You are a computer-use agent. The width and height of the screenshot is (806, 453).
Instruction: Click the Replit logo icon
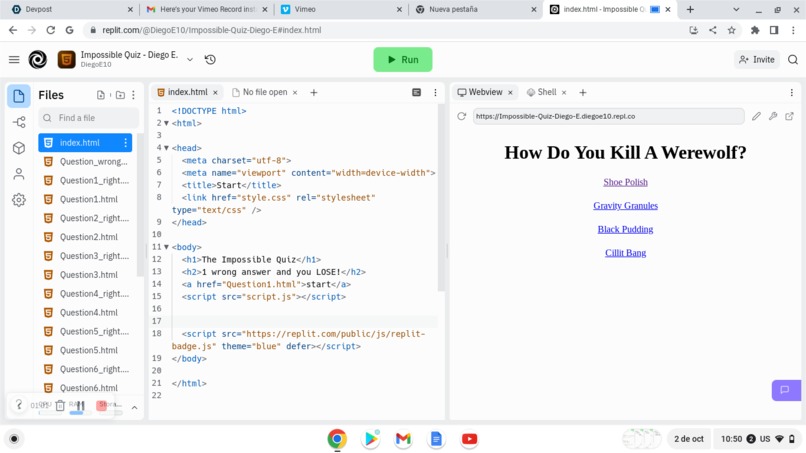(38, 60)
